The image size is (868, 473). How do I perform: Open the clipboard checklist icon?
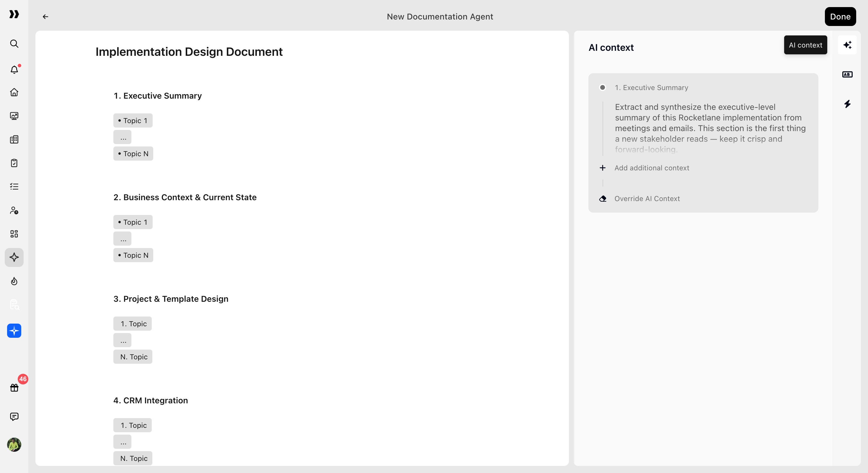(x=14, y=163)
